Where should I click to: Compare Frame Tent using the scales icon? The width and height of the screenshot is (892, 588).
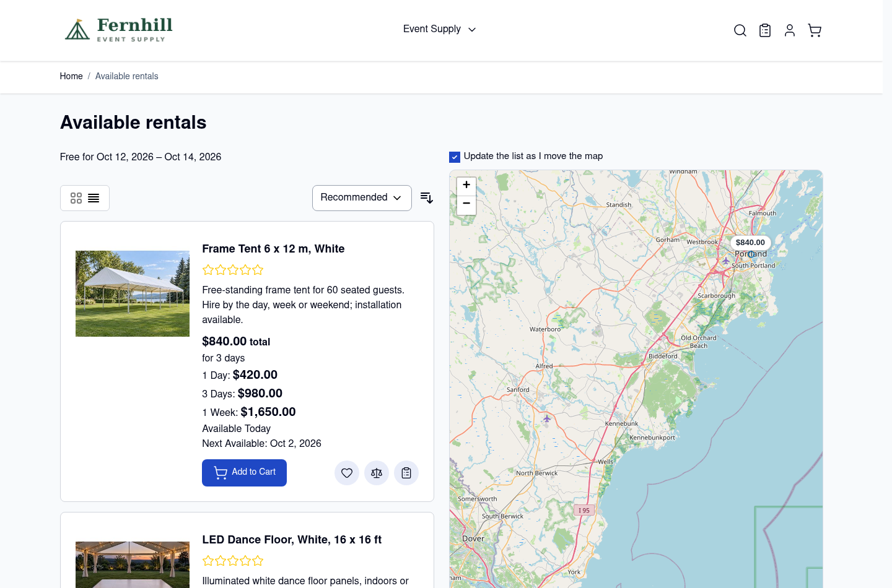[x=377, y=473]
